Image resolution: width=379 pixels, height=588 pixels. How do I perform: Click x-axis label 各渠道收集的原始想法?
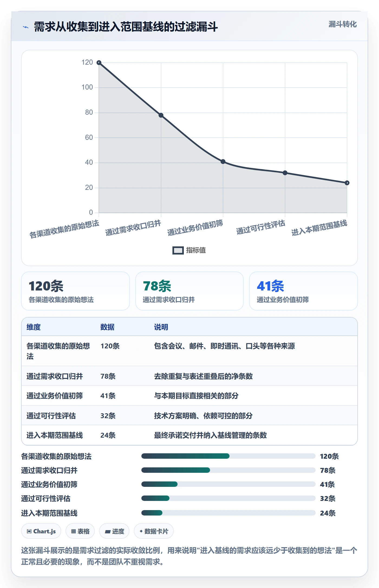pyautogui.click(x=64, y=229)
